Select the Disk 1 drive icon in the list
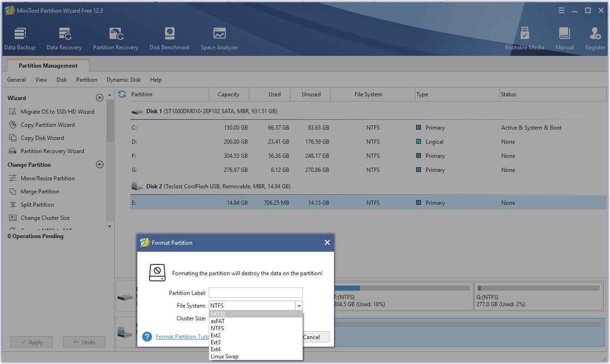This screenshot has width=610, height=364. pyautogui.click(x=137, y=112)
